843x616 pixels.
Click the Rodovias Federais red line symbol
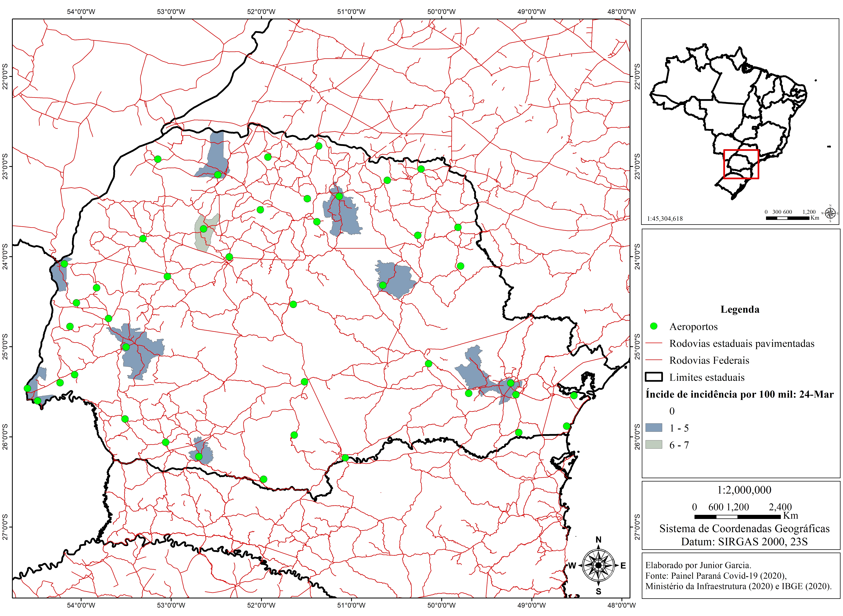click(x=654, y=360)
